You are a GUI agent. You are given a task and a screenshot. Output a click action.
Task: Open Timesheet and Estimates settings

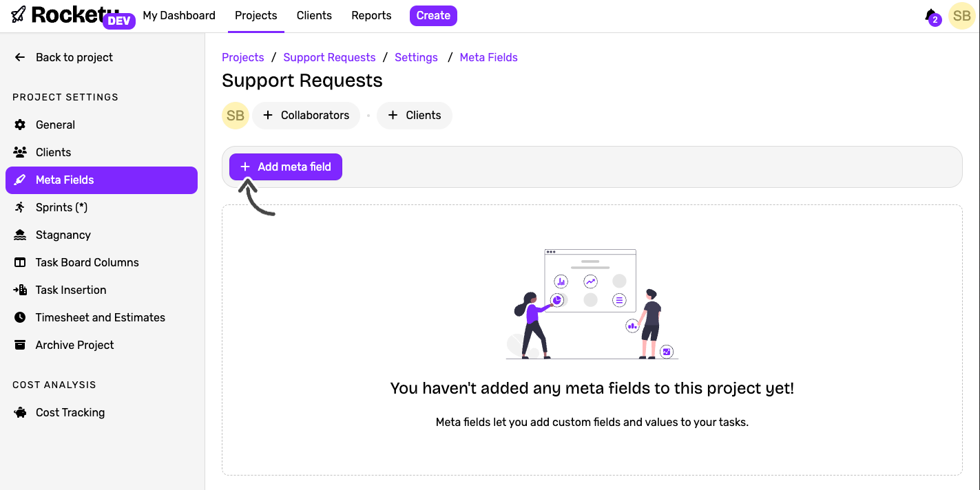click(x=101, y=317)
